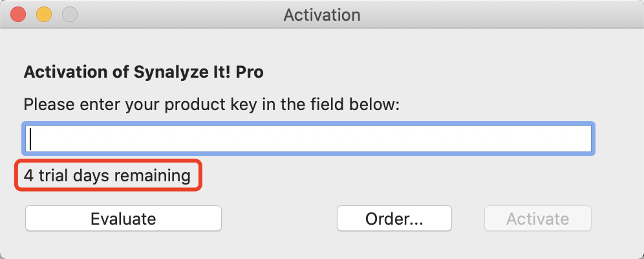Submit the product key with Activate
Image resolution: width=644 pixels, height=259 pixels.
coord(538,218)
